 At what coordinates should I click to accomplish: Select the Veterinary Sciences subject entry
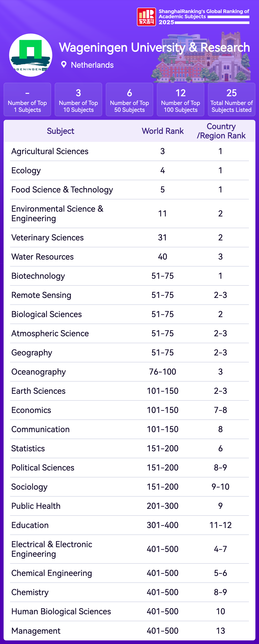[x=48, y=238]
